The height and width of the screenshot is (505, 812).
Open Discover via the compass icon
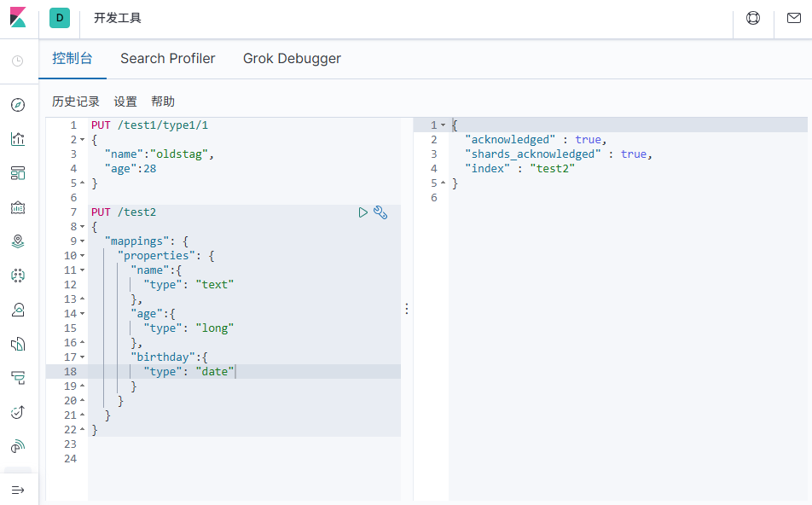pyautogui.click(x=18, y=105)
